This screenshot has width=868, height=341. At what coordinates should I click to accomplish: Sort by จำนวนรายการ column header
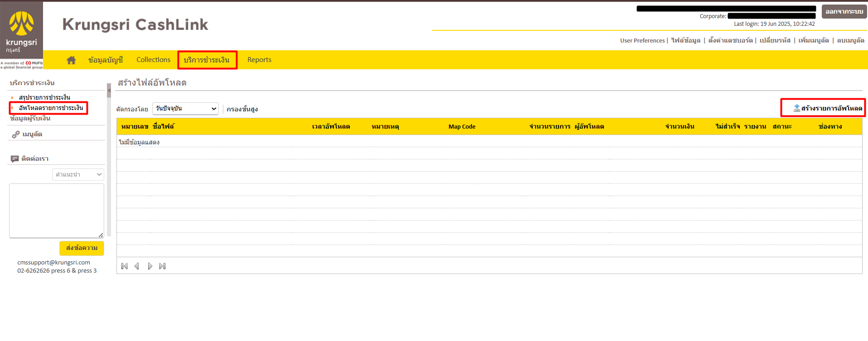click(x=550, y=126)
